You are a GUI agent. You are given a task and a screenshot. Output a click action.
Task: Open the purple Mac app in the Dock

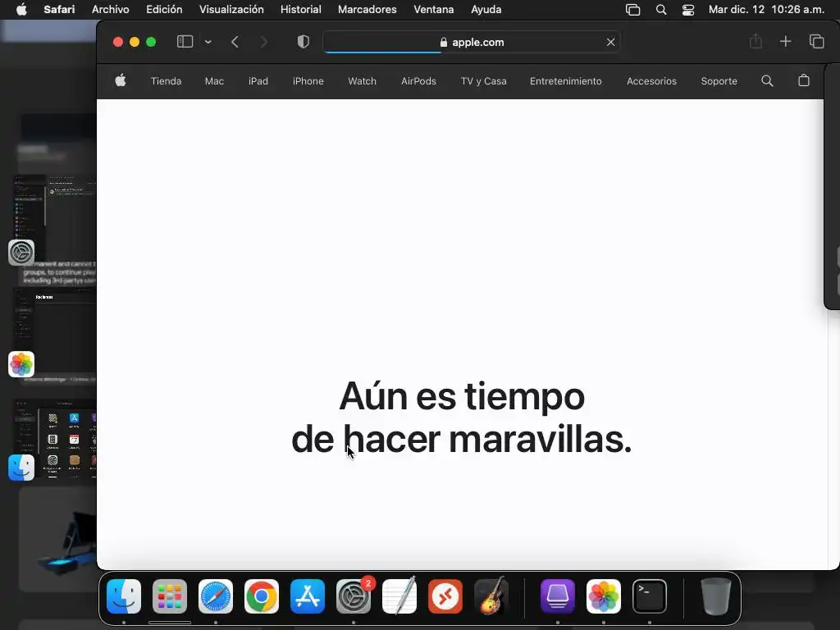click(558, 596)
